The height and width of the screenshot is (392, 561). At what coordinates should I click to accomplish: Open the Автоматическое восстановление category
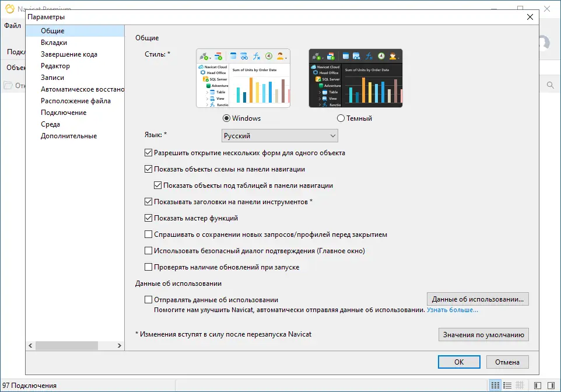pyautogui.click(x=75, y=89)
